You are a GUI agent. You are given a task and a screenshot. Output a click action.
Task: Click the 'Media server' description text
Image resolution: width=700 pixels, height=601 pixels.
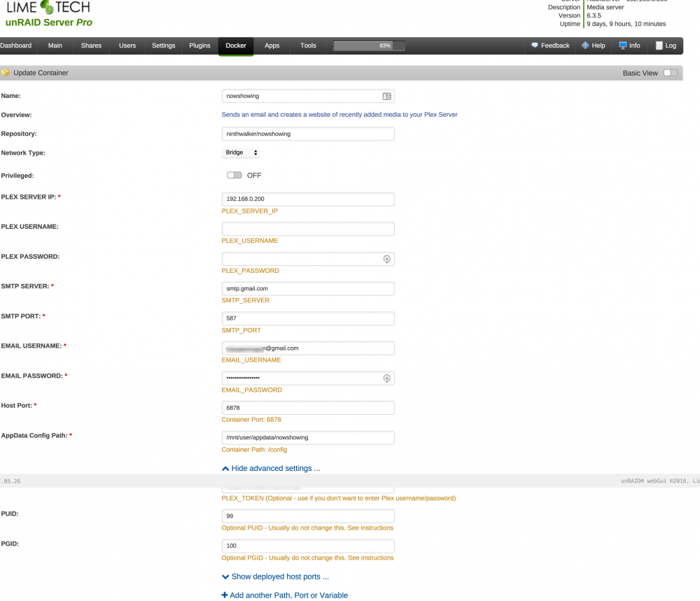[x=605, y=7]
